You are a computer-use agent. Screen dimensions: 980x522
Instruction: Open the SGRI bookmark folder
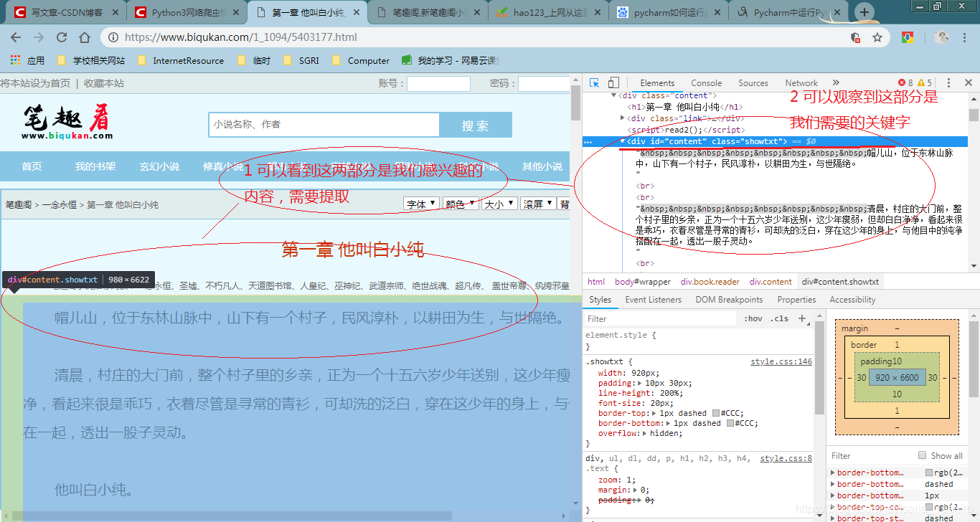(301, 61)
